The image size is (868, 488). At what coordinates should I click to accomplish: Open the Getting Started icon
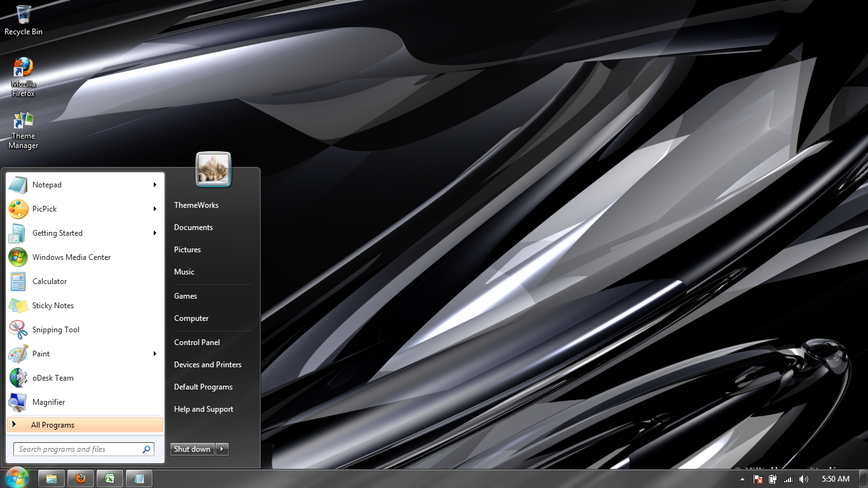point(18,233)
